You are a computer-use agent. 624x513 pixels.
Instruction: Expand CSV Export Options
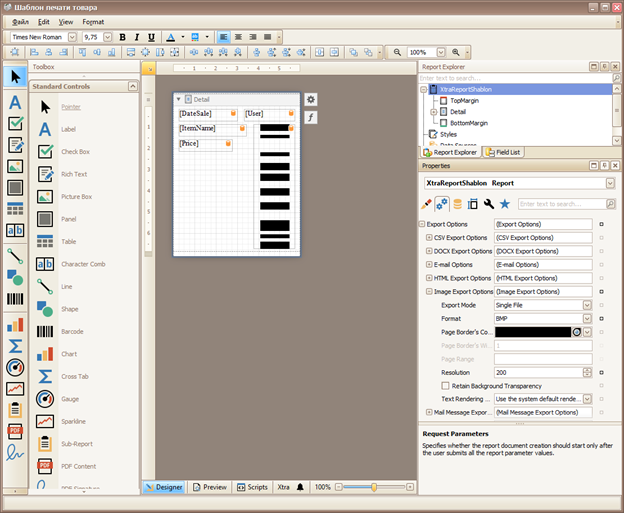[429, 238]
